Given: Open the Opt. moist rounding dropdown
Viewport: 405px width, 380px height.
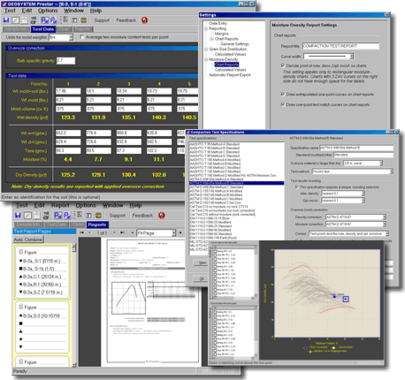Looking at the screenshot, I should coord(363,200).
